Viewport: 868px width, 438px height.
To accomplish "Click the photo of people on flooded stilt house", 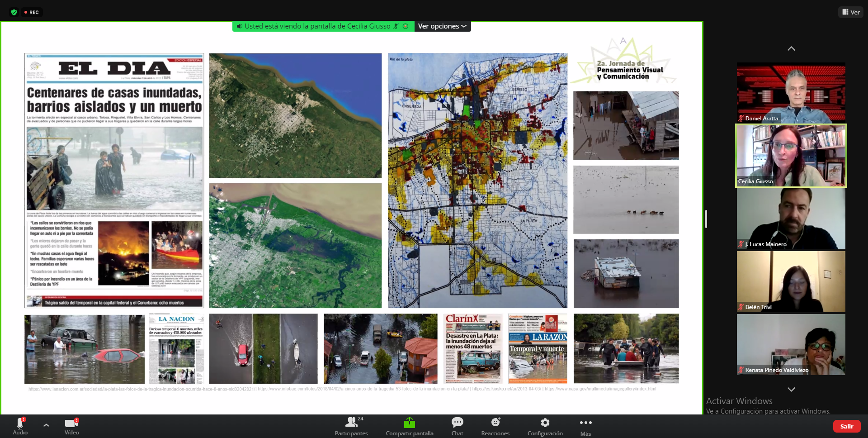I will 626,125.
